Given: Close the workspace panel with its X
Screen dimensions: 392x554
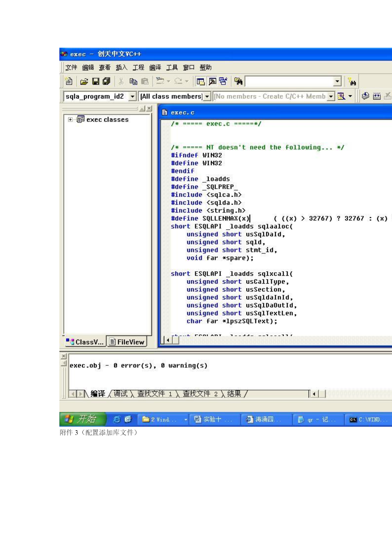Looking at the screenshot, I should pos(149,108).
